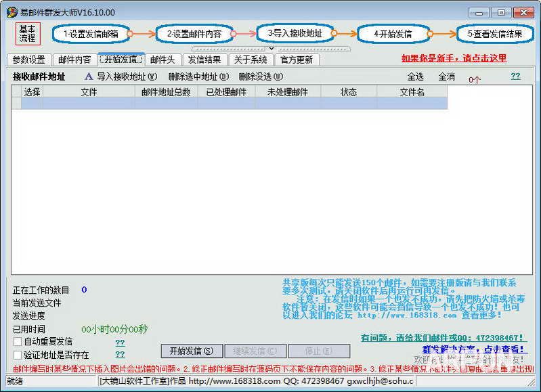This screenshot has height=392, width=541.
Task: Switch to the 邮件内容 tab
Action: pos(74,60)
